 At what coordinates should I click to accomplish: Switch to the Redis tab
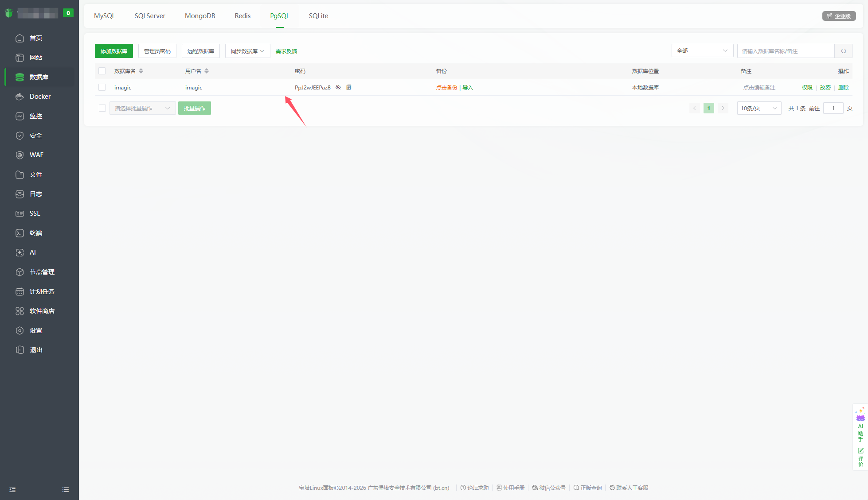click(242, 16)
